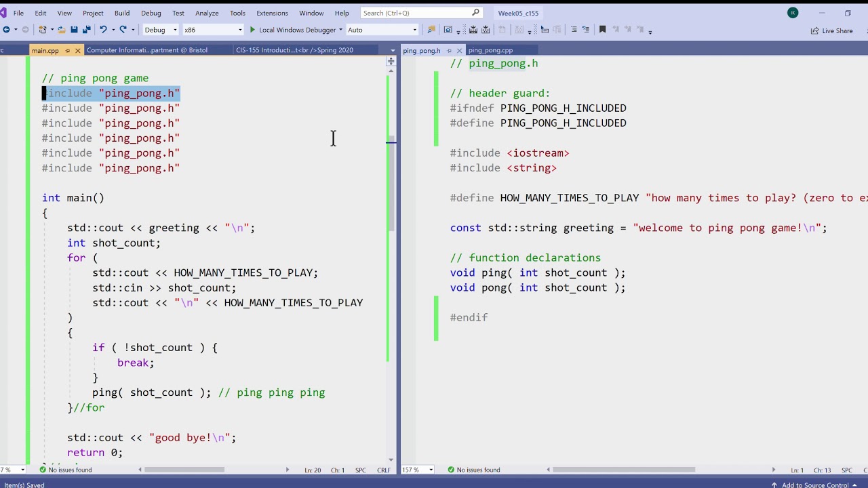Click the Open File folder icon

point(61,30)
